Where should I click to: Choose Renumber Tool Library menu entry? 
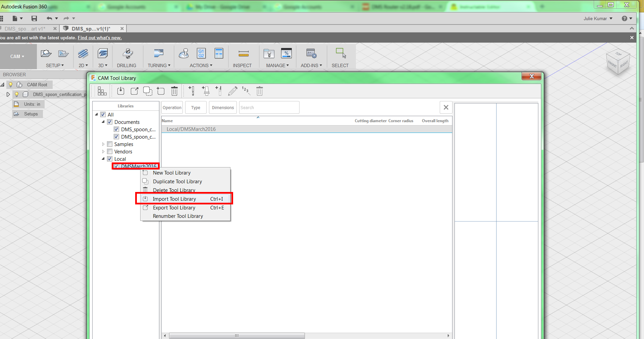coord(185,216)
